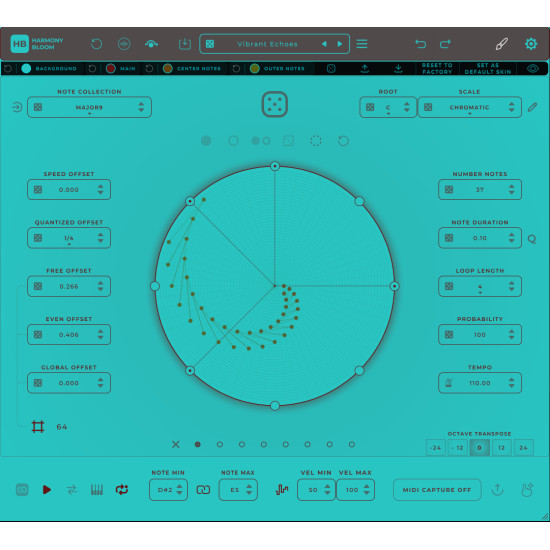
Task: Click the velocity waveform icon
Action: 282,489
